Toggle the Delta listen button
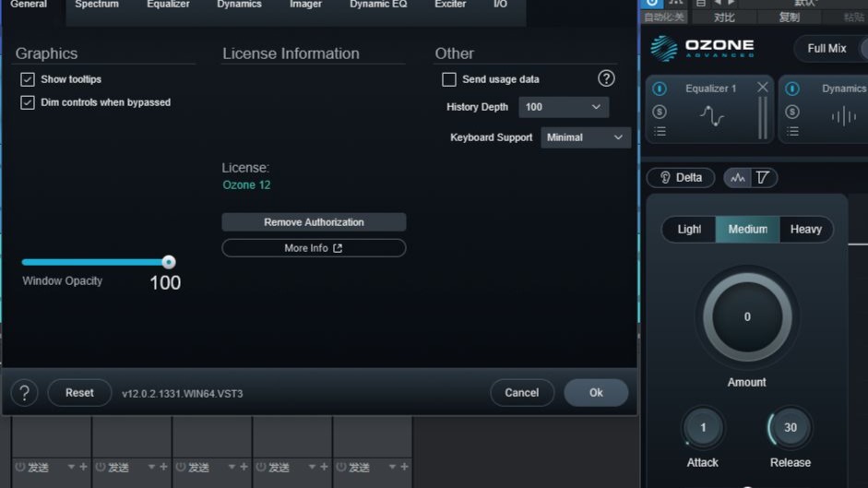The width and height of the screenshot is (868, 488). tap(681, 178)
